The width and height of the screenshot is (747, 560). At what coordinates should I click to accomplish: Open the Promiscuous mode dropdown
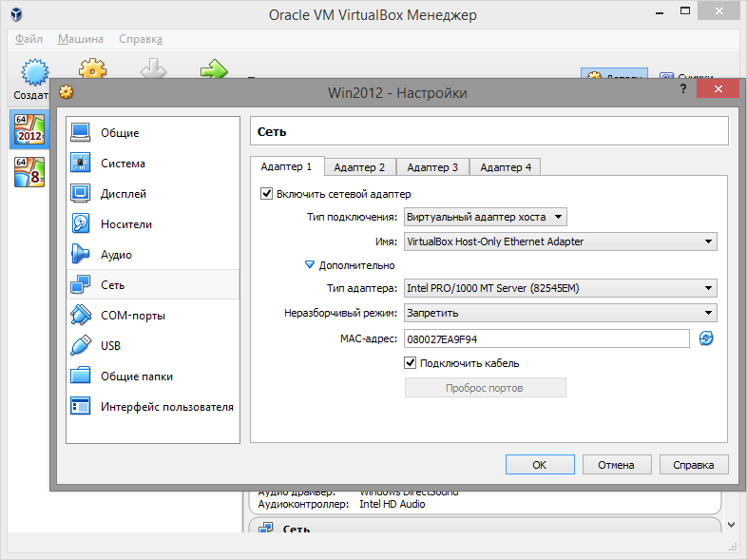pyautogui.click(x=561, y=313)
